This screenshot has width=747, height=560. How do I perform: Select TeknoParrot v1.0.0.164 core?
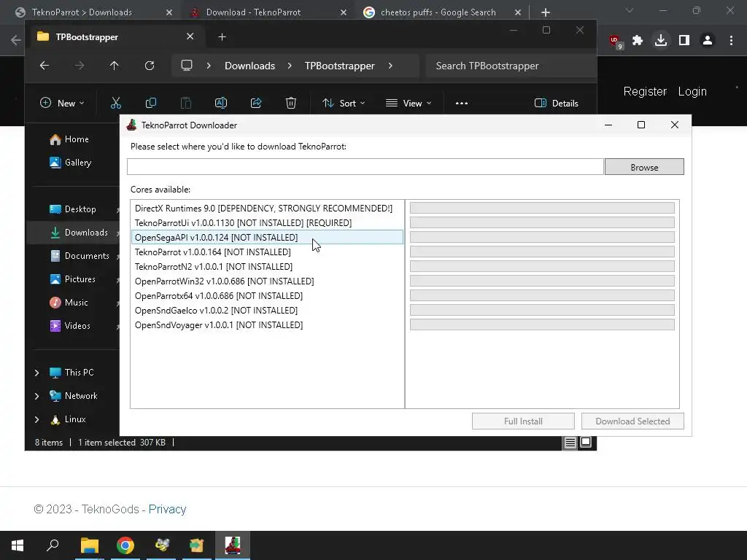pyautogui.click(x=267, y=252)
